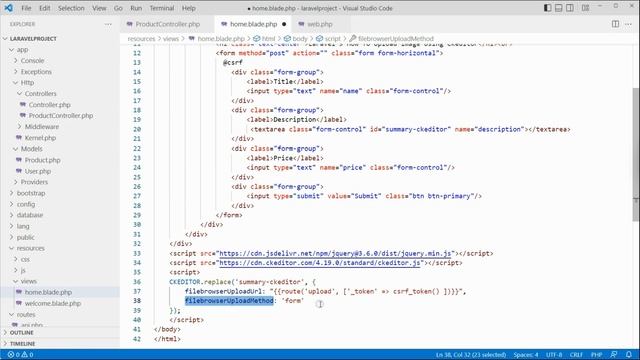Toggle panel layout icon
The height and width of the screenshot is (360, 640).
[558, 8]
